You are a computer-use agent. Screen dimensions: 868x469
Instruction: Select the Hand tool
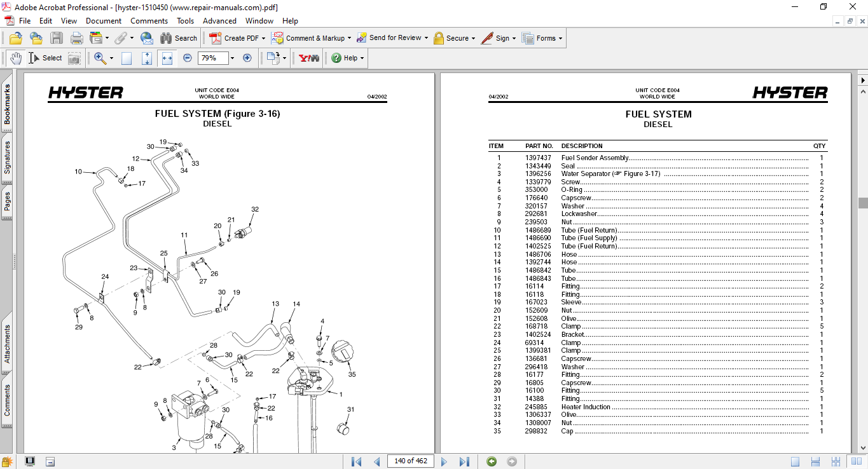coord(15,58)
